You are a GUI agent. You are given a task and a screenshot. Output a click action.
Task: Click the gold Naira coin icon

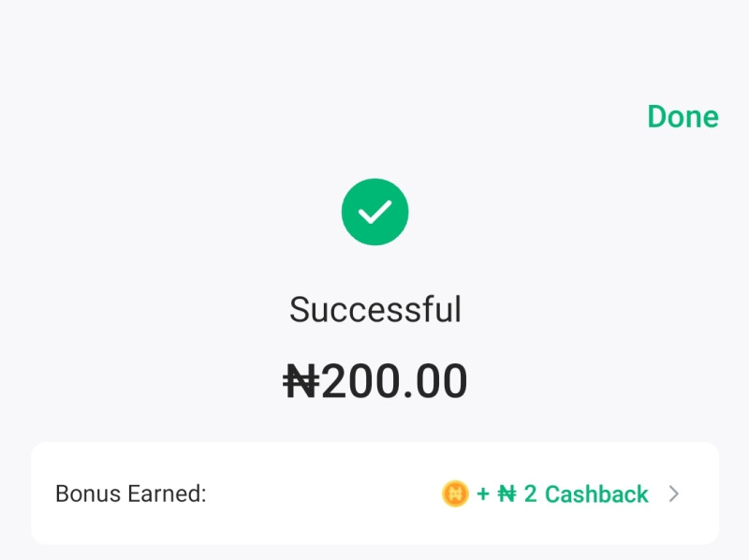coord(455,494)
